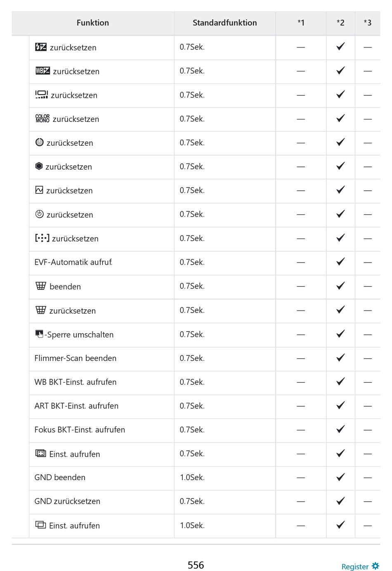Click the keystone grid icon beside beenden
Screen dimensions: 392x571
coord(41,286)
